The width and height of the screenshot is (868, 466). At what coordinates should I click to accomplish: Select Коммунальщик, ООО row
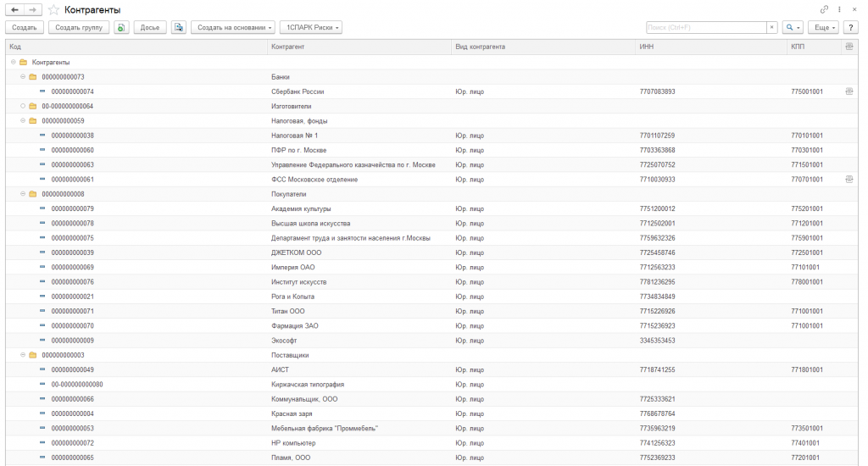[431, 399]
